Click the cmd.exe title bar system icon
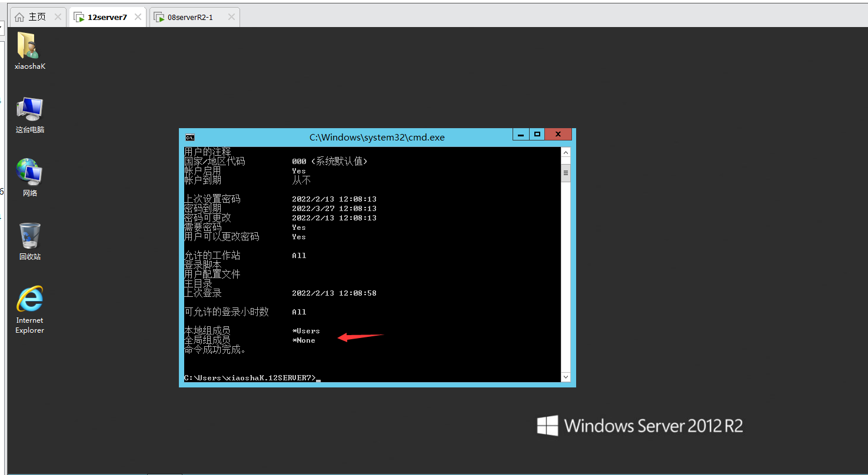This screenshot has height=475, width=868. coord(190,137)
